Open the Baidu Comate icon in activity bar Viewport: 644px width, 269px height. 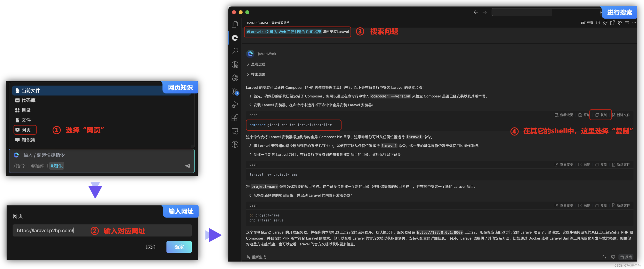point(235,38)
